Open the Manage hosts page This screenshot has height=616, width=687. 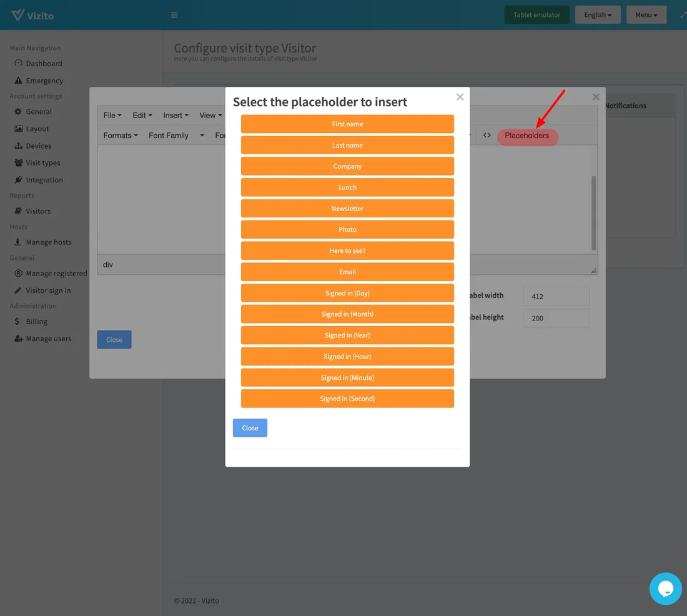tap(49, 242)
